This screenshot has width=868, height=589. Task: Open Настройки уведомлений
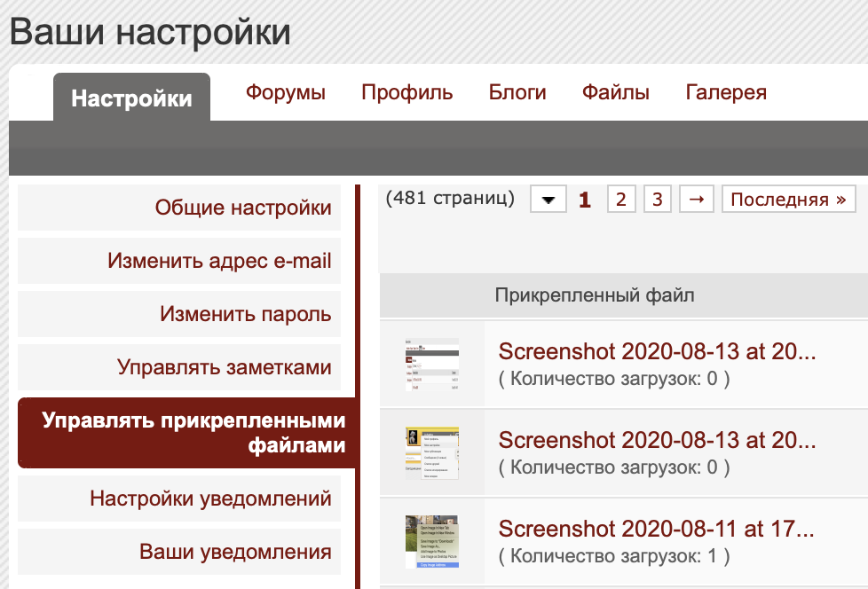179,499
